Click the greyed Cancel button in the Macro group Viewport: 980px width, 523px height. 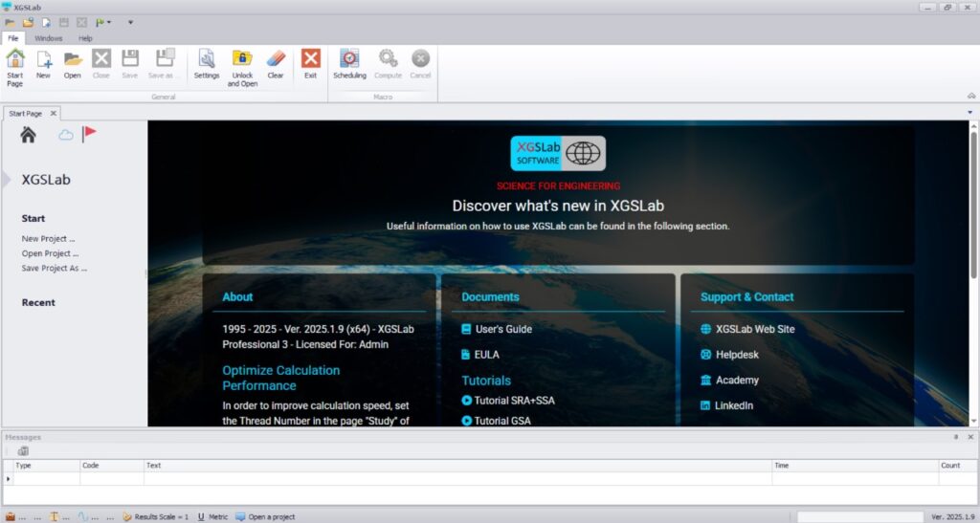click(421, 64)
